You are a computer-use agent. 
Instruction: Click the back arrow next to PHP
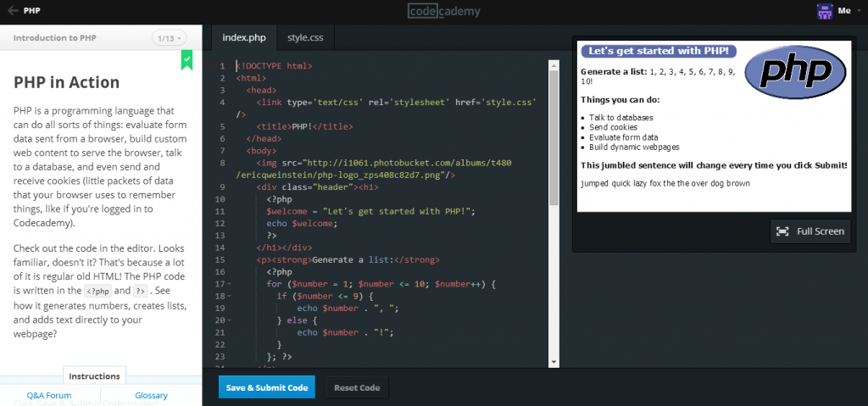(13, 10)
